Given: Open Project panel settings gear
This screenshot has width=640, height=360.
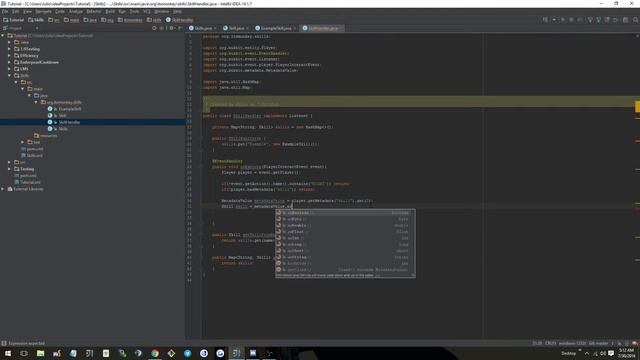Looking at the screenshot, I should pos(171,28).
